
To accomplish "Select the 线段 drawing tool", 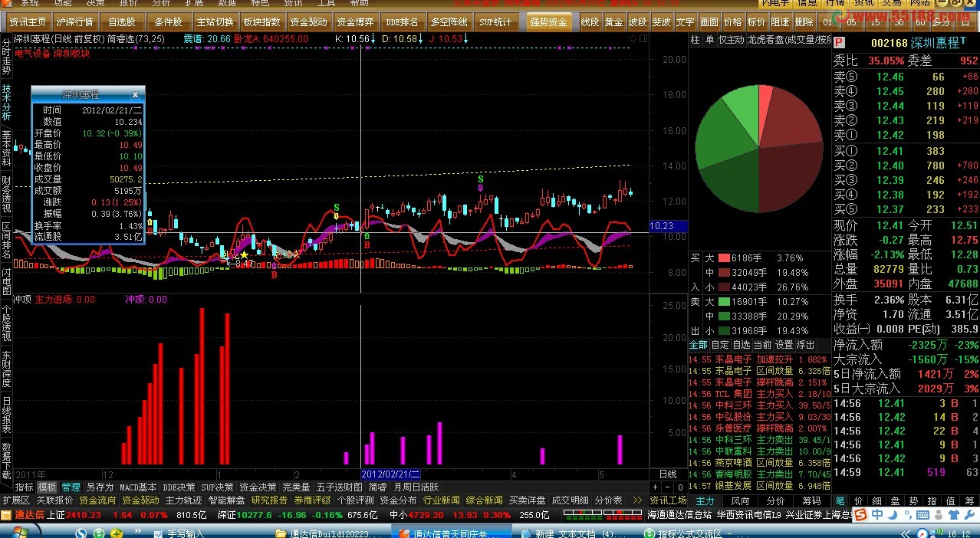I will tap(590, 22).
